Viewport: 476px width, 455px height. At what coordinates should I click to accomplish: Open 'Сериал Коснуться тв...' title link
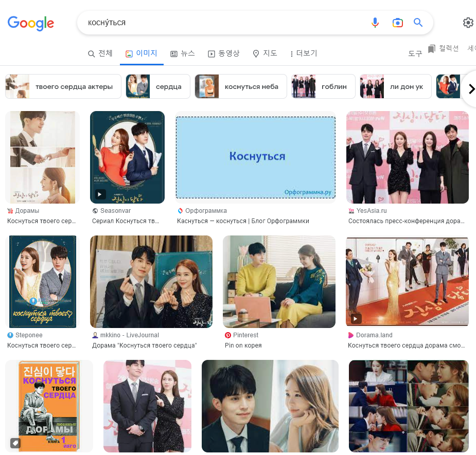click(126, 221)
